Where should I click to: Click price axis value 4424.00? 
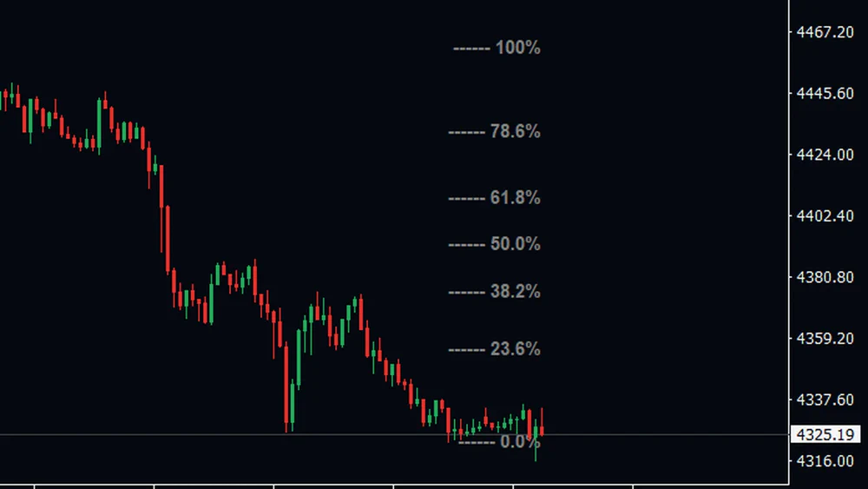tap(825, 155)
